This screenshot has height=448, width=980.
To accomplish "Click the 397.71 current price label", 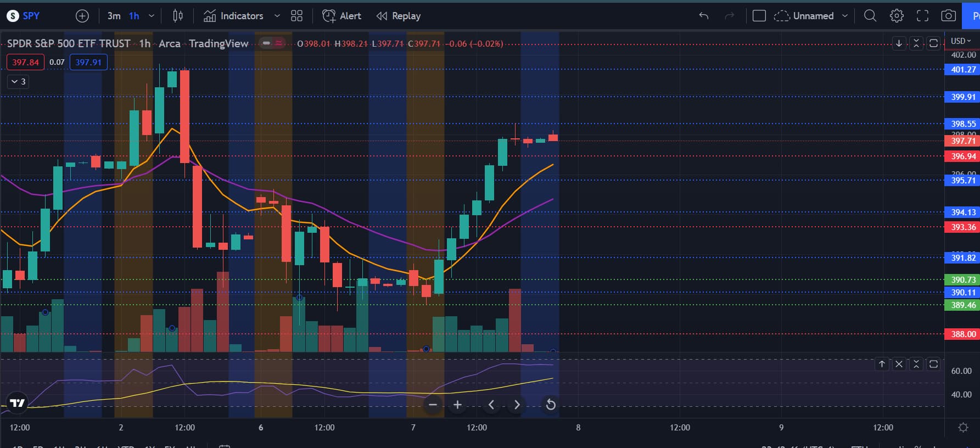I will (x=962, y=141).
